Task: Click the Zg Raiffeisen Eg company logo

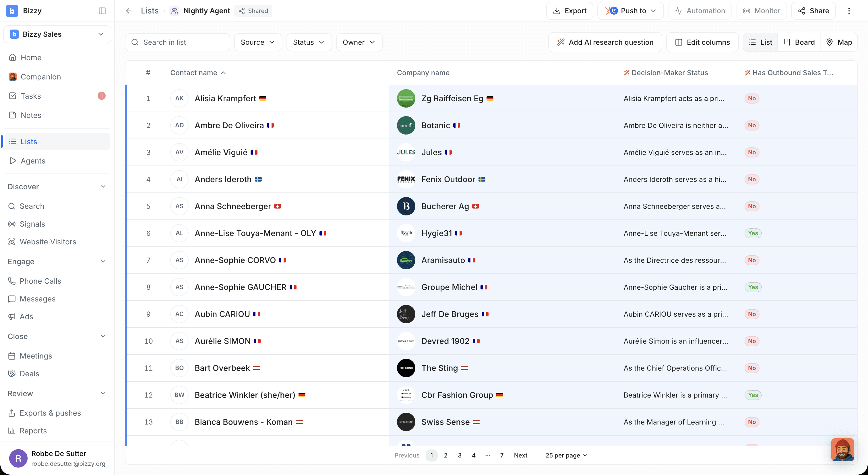Action: (406, 98)
